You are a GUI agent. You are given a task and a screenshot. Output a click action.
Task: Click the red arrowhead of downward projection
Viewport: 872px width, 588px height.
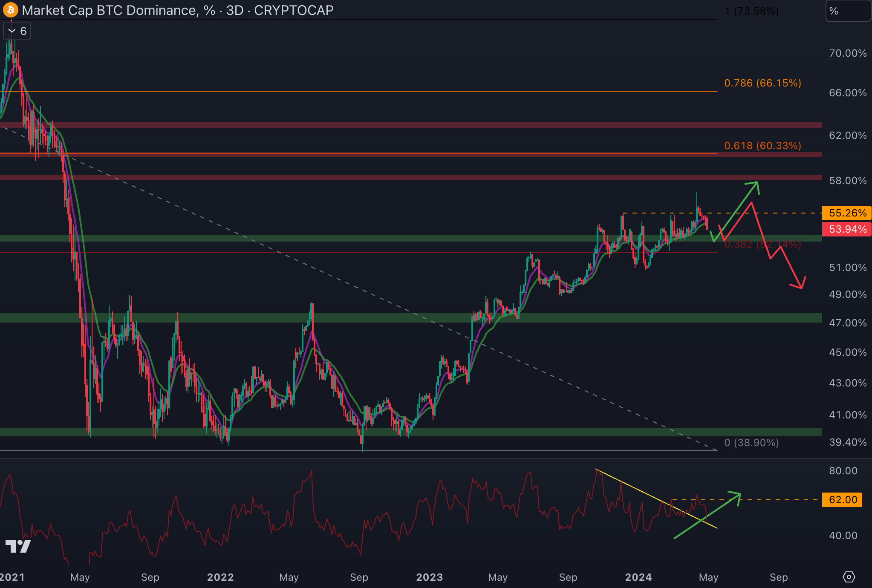pos(801,286)
